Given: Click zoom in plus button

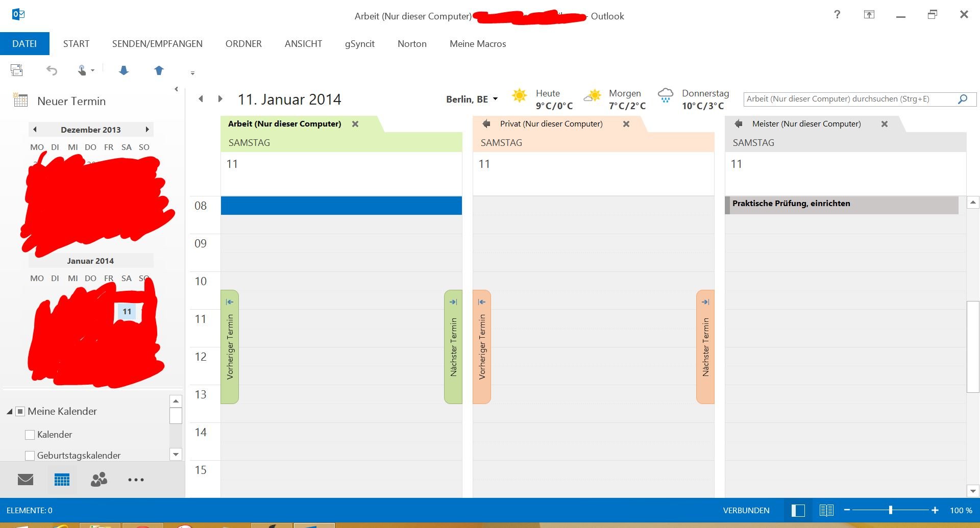Looking at the screenshot, I should (x=935, y=510).
